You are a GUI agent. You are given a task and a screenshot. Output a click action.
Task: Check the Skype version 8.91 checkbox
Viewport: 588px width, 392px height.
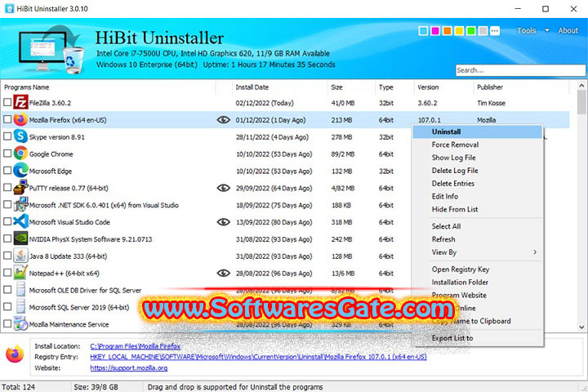pyautogui.click(x=7, y=136)
